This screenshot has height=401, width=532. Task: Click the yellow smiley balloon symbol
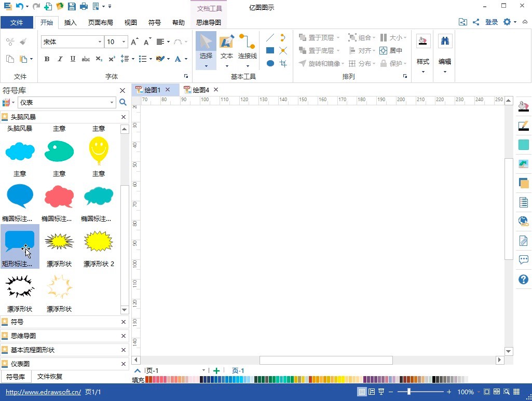99,150
